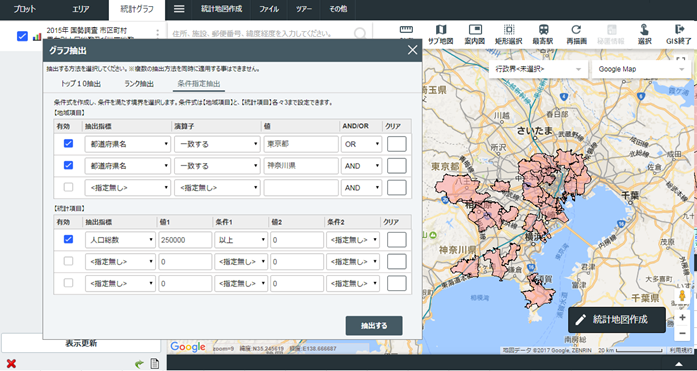This screenshot has width=697, height=371.
Task: Switch to the トップ１０抽出 tab
Action: pos(80,84)
